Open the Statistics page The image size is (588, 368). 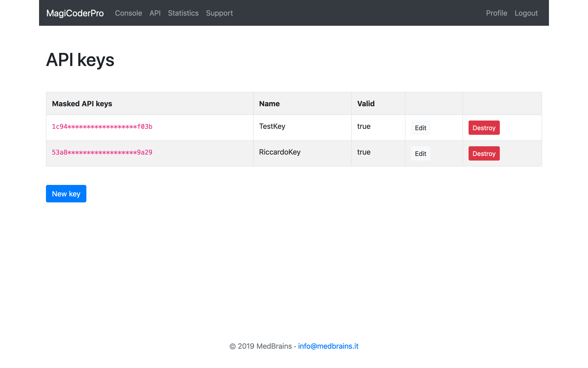(183, 13)
